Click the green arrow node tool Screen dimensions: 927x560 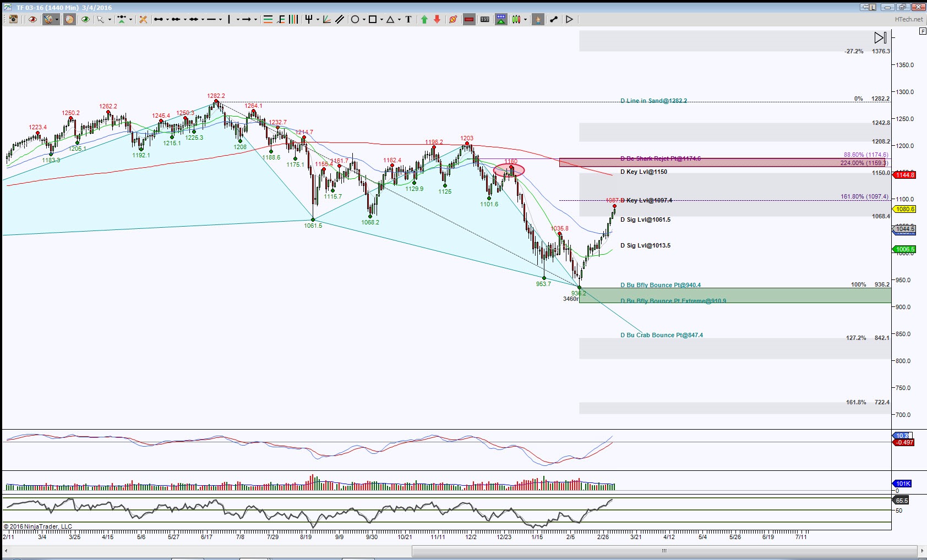pos(122,19)
